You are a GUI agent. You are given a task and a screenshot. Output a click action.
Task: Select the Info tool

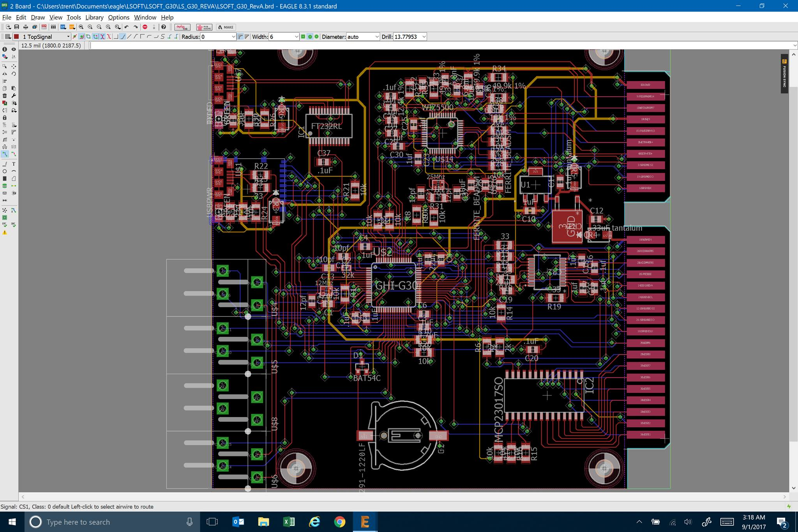[x=5, y=49]
